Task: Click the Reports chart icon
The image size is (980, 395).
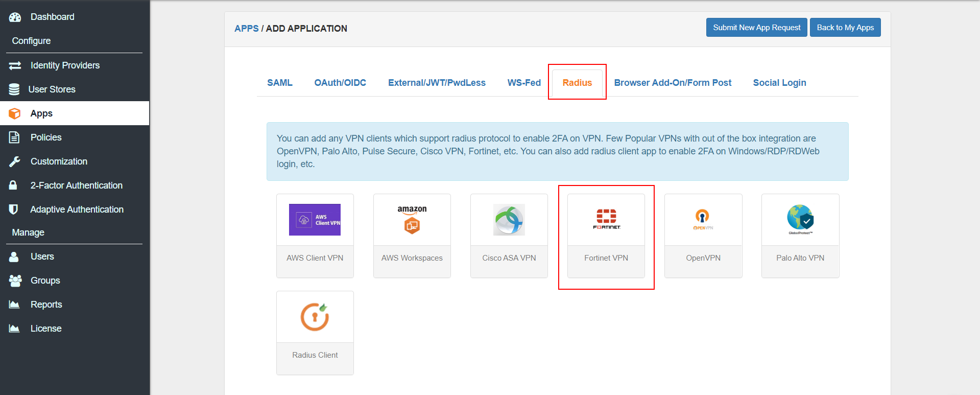Action: [x=14, y=305]
